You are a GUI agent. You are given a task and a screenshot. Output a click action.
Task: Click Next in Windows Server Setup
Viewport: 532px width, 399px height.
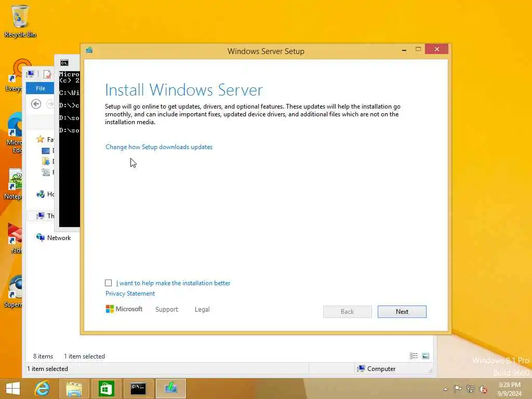coord(402,312)
